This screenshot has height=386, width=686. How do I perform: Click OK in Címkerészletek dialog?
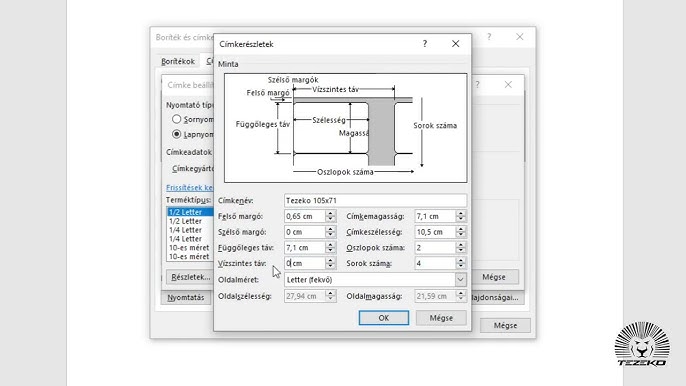(x=384, y=318)
